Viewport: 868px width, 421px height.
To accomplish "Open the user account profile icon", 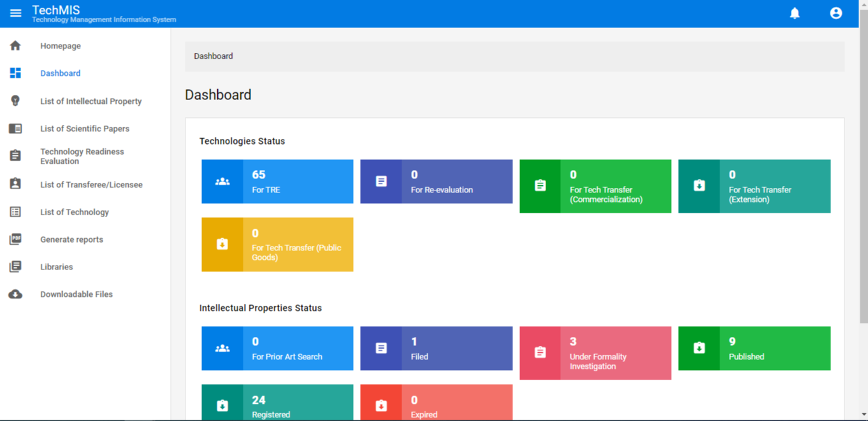I will 835,13.
